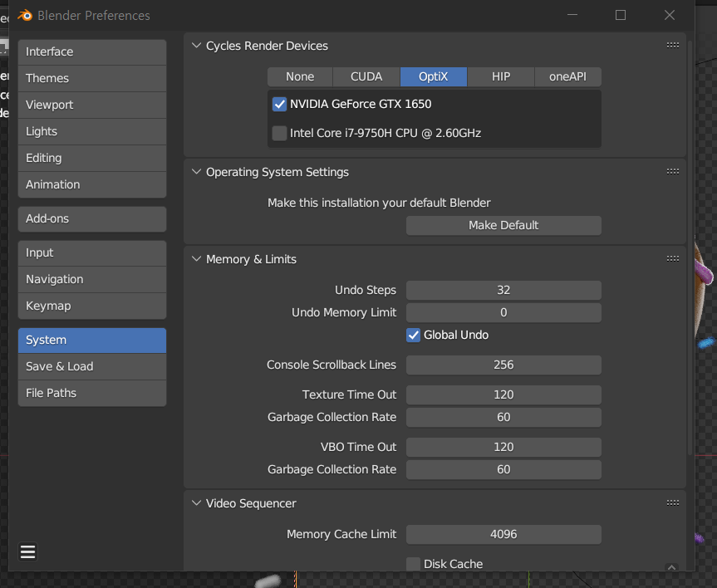This screenshot has height=588, width=717.
Task: Select OptiX render device tab
Action: [x=434, y=76]
